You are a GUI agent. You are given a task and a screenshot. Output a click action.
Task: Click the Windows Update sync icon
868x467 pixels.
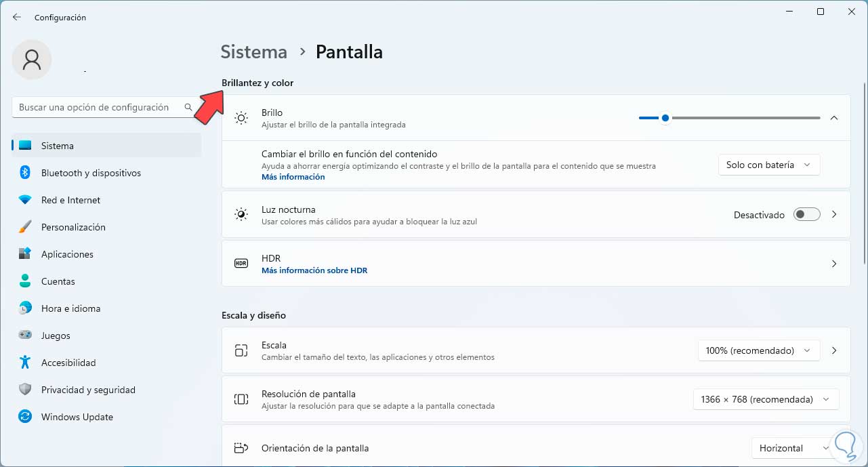pyautogui.click(x=25, y=417)
